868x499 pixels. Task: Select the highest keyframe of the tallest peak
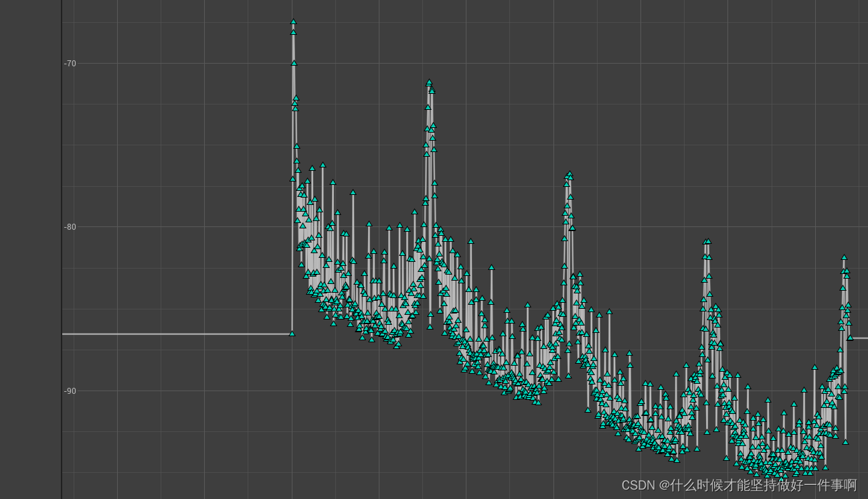[293, 21]
